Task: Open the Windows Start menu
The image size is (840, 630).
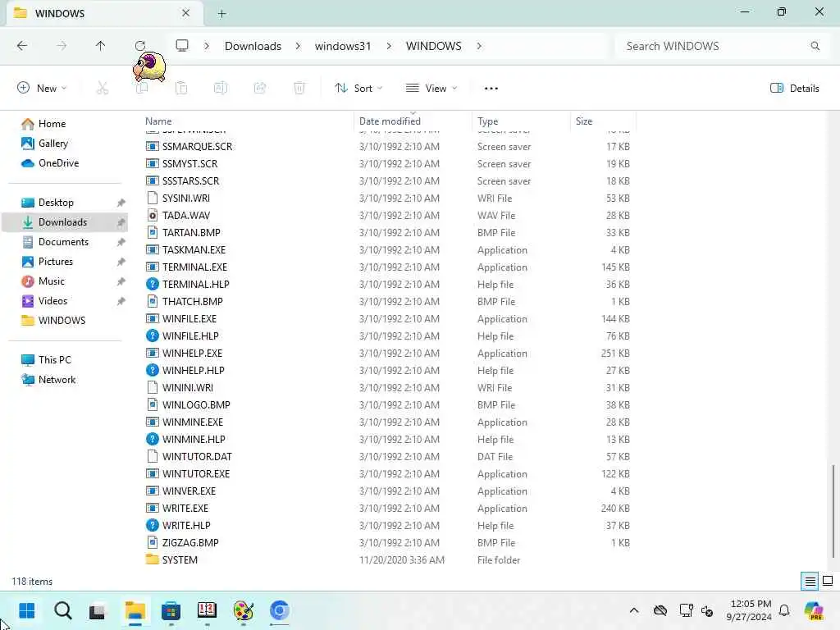Action: pyautogui.click(x=27, y=610)
